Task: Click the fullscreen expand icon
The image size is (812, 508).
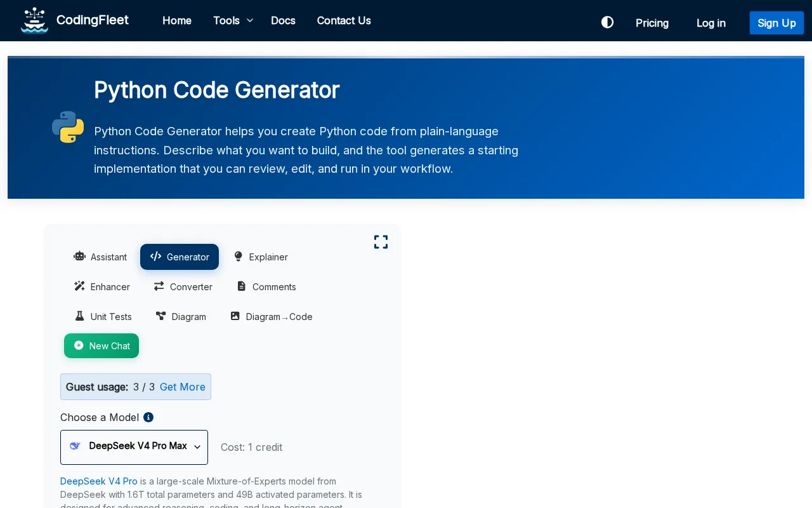Action: [381, 242]
